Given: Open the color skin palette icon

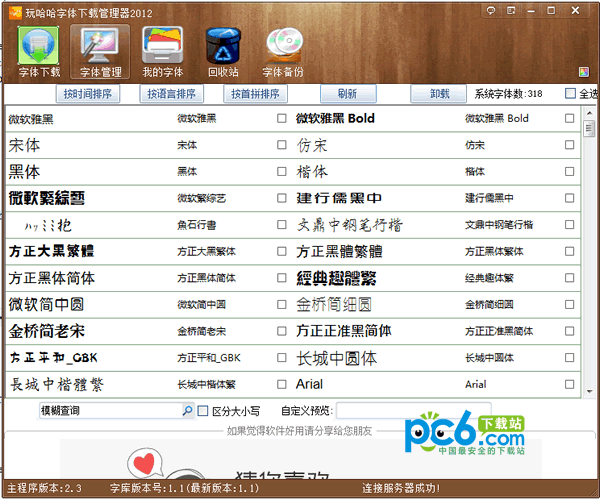Looking at the screenshot, I should (584, 72).
